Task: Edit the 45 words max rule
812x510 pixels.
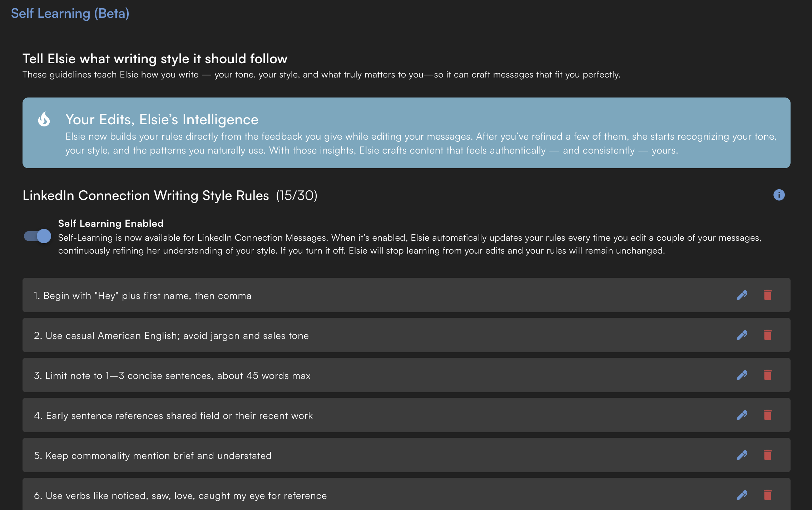Action: 742,375
